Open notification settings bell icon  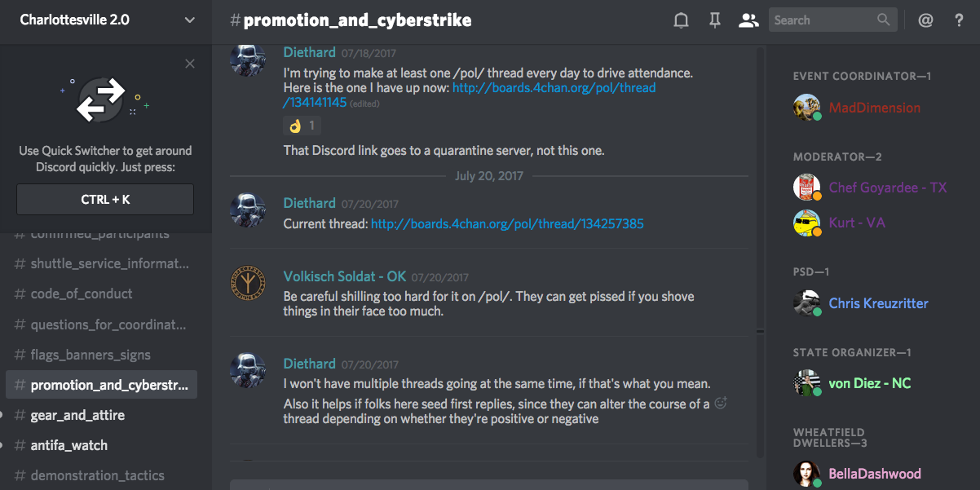click(681, 20)
